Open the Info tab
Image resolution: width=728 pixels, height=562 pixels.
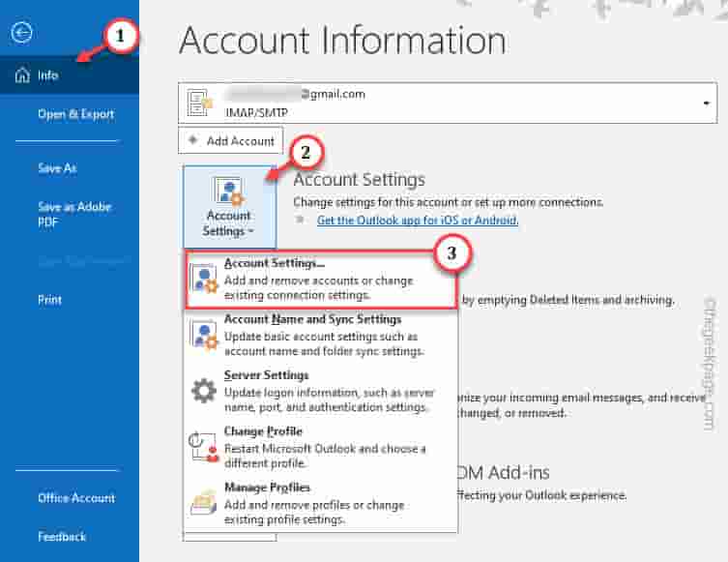pyautogui.click(x=70, y=75)
